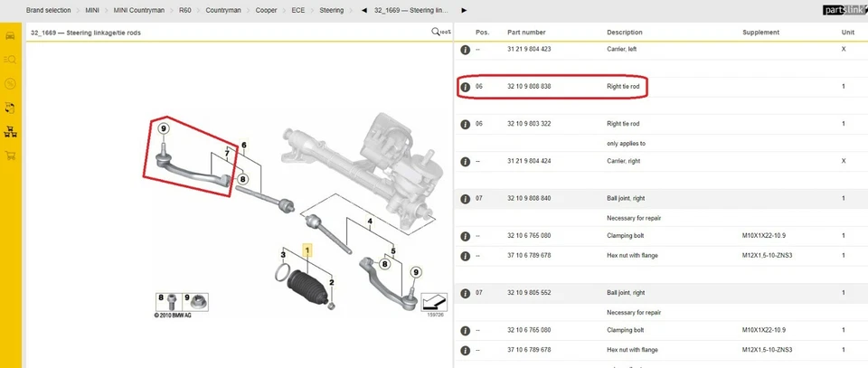Viewport: 868px width, 368px height.
Task: Go to MINI Countryman breadcrumb
Action: (139, 10)
